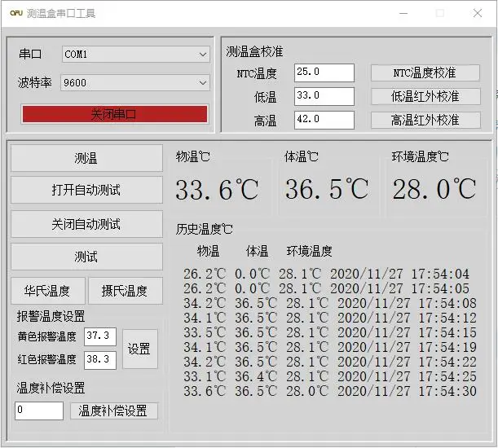This screenshot has width=498, height=448.
Task: Click the temperature compensation field showing 0
Action: click(39, 411)
